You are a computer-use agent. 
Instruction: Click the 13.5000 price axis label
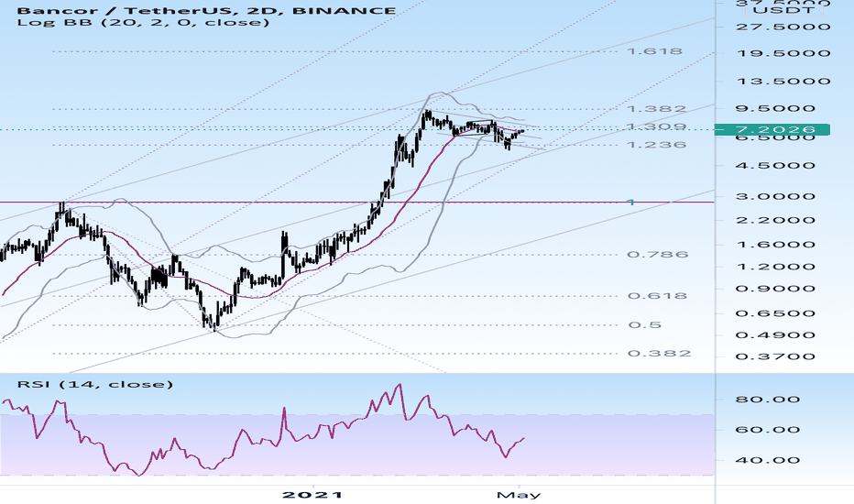pyautogui.click(x=783, y=82)
